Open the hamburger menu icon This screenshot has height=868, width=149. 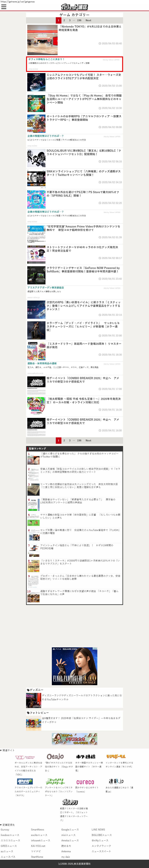pos(4,7)
